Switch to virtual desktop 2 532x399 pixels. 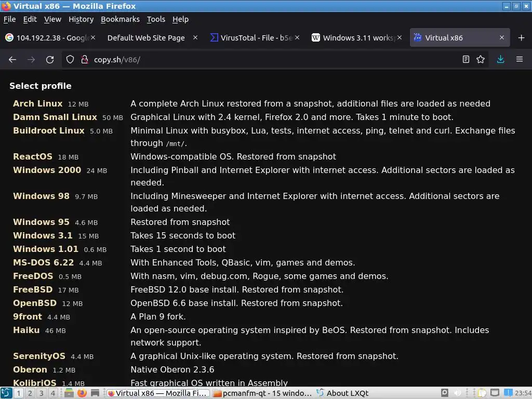pos(30,393)
